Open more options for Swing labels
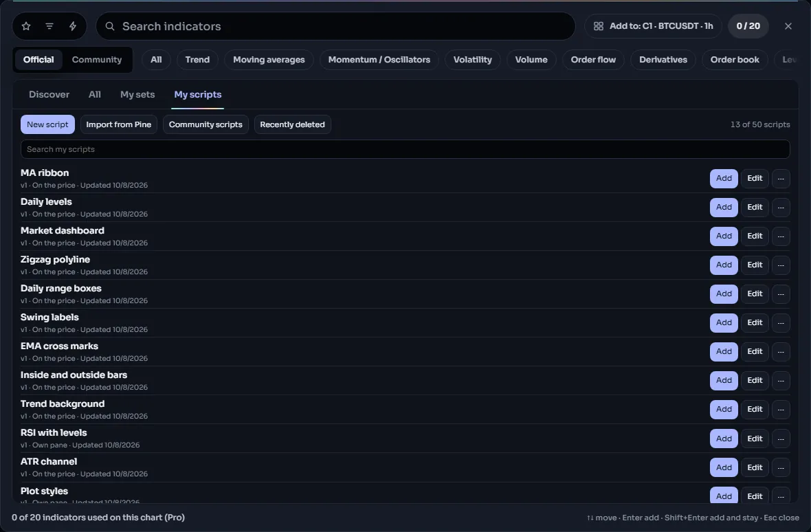 [x=781, y=323]
